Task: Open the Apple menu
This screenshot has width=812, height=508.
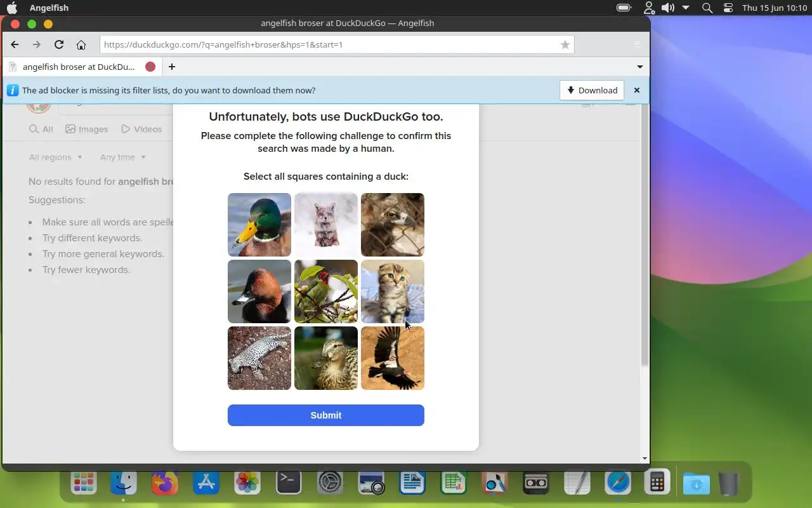Action: 12,8
